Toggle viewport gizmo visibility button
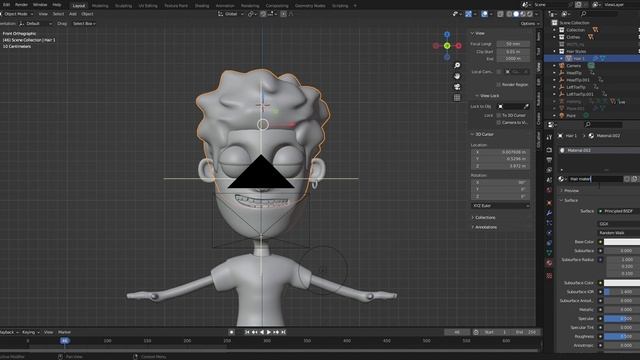The width and height of the screenshot is (640, 360). [x=468, y=14]
